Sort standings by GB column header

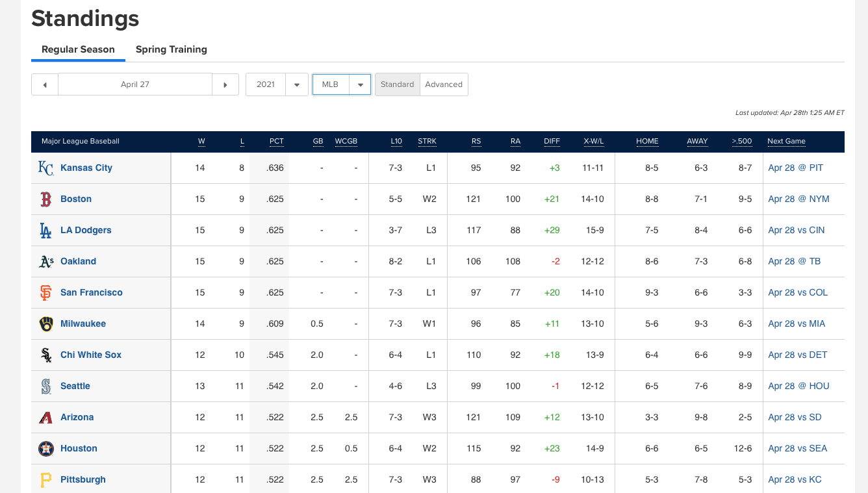[x=318, y=141]
